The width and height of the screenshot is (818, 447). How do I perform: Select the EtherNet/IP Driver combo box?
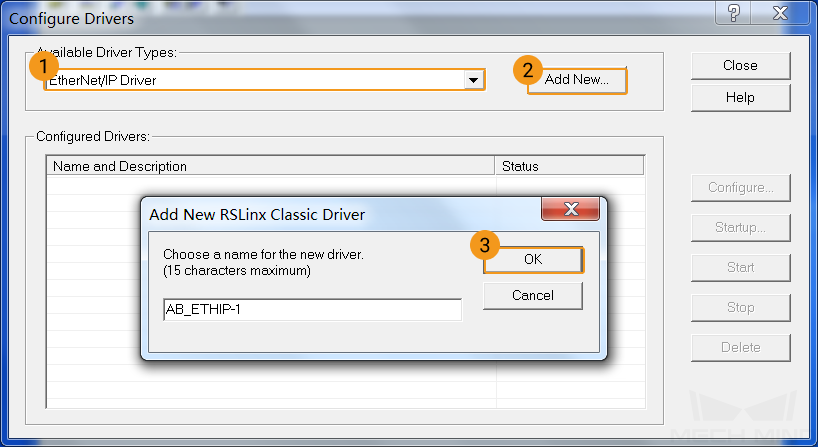pos(264,80)
